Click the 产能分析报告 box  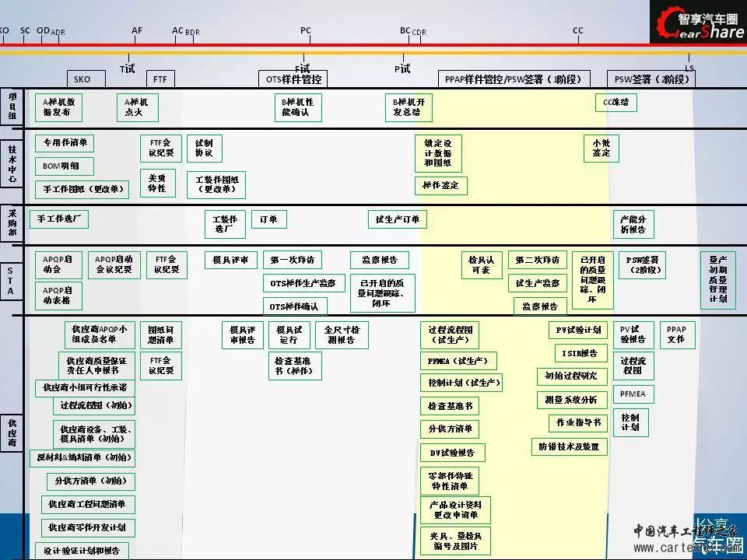click(633, 225)
